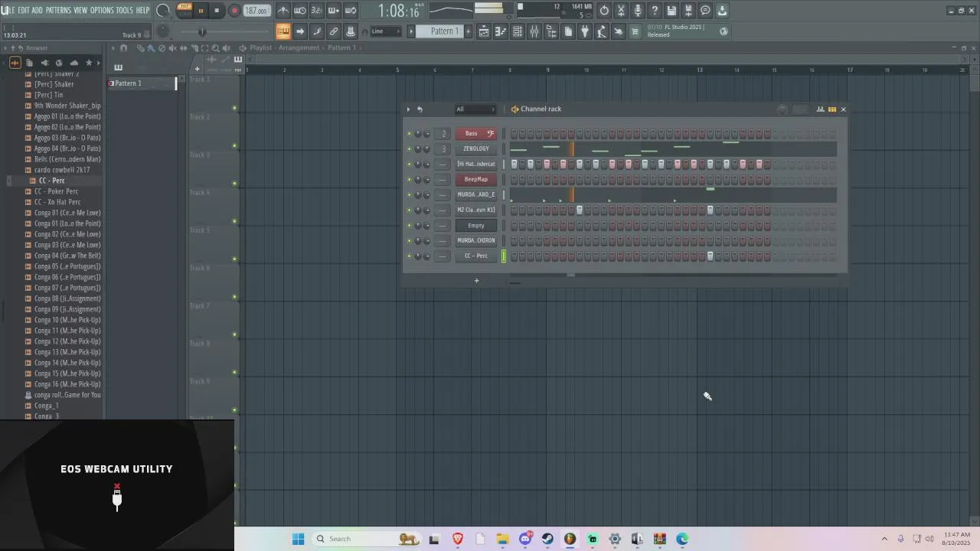Image resolution: width=980 pixels, height=551 pixels.
Task: Click the ZENOLOGY channel button
Action: (476, 148)
